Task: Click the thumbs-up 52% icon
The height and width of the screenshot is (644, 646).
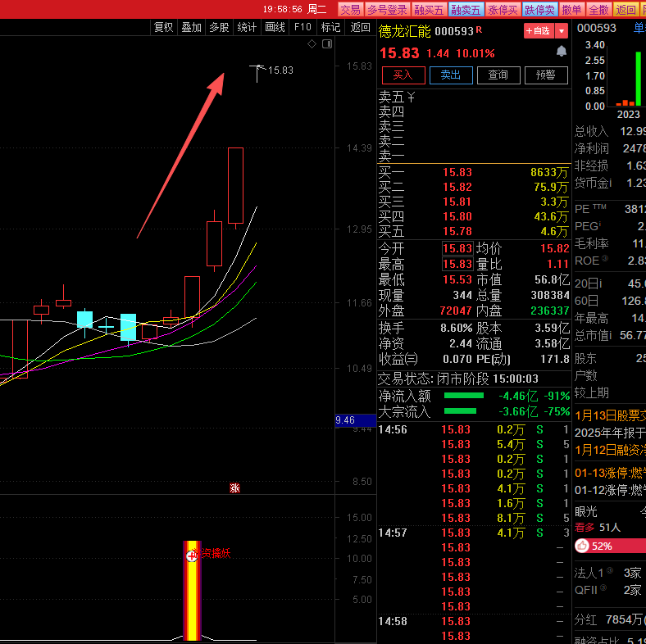Action: 582,546
